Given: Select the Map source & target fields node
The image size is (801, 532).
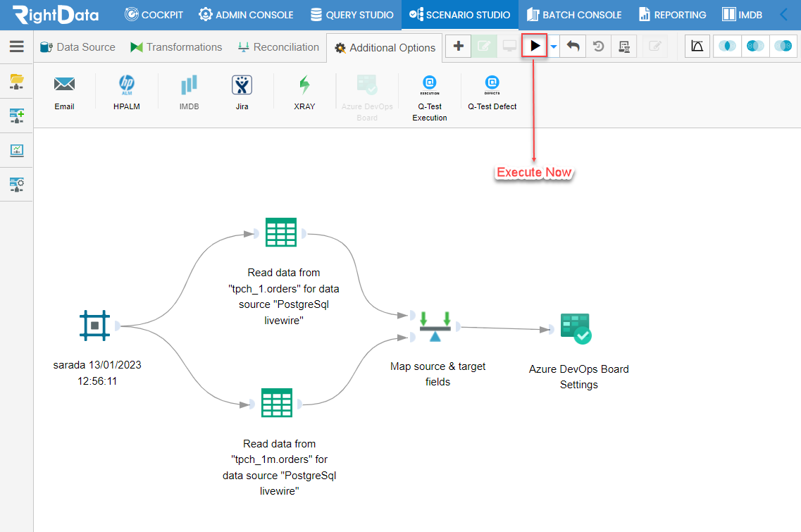Looking at the screenshot, I should [435, 326].
